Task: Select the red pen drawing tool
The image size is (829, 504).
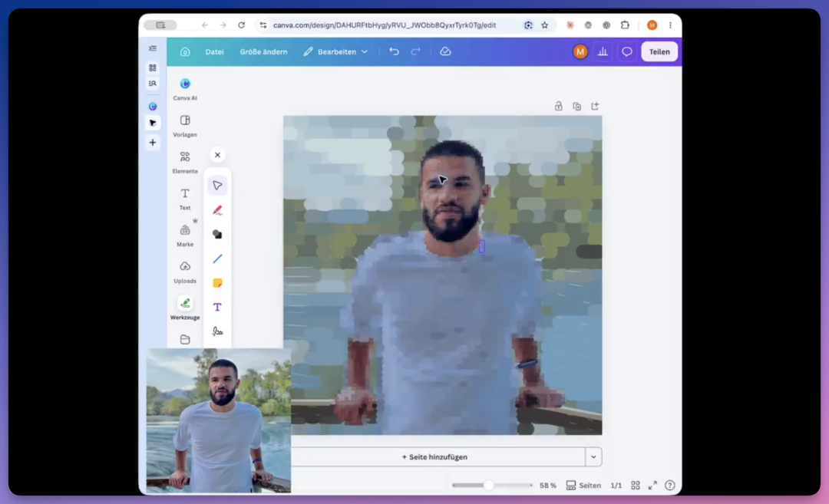Action: click(x=217, y=210)
